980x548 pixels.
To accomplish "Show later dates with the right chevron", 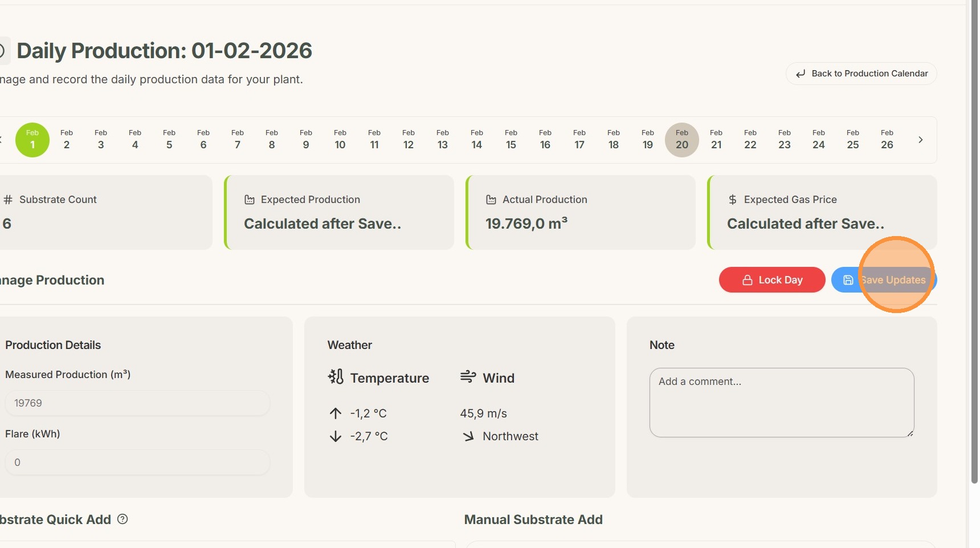I will pos(920,140).
